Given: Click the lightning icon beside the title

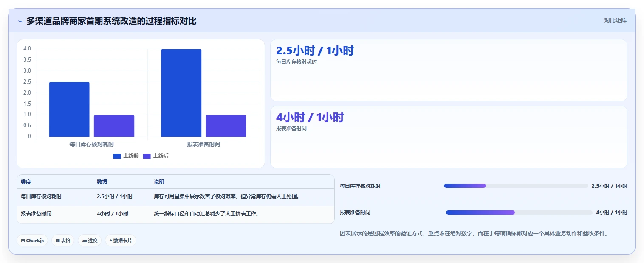Looking at the screenshot, I should [x=20, y=21].
